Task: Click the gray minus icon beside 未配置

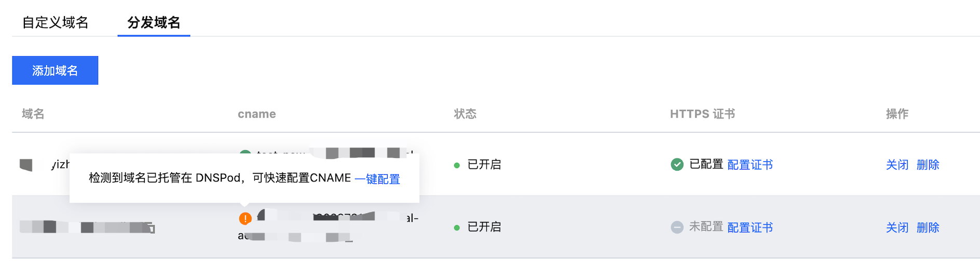Action: click(x=677, y=227)
